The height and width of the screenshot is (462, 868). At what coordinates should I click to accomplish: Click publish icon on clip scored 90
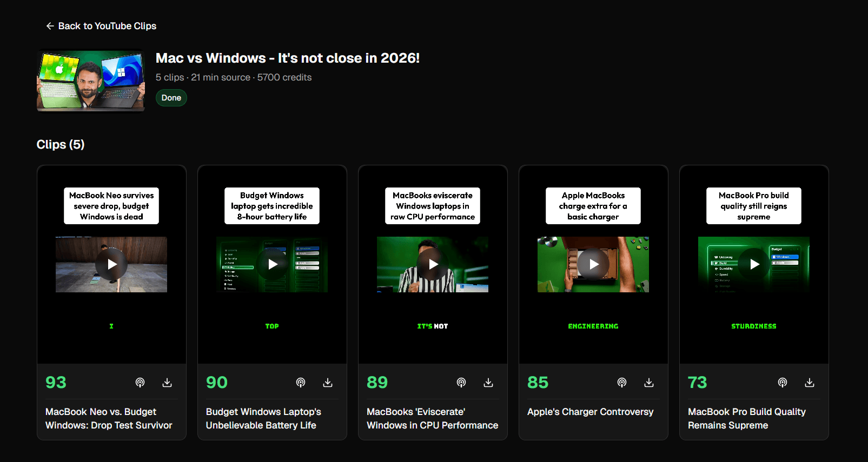point(301,383)
